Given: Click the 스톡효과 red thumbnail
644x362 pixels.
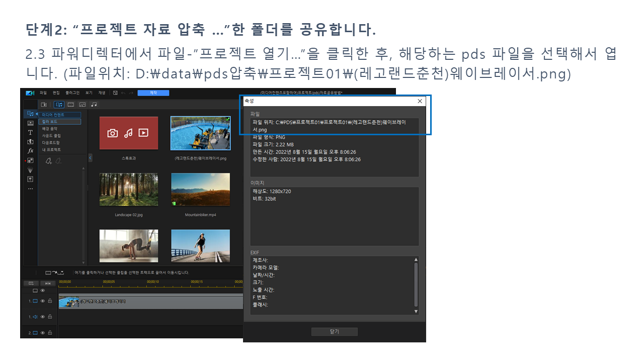Looking at the screenshot, I should (x=129, y=133).
